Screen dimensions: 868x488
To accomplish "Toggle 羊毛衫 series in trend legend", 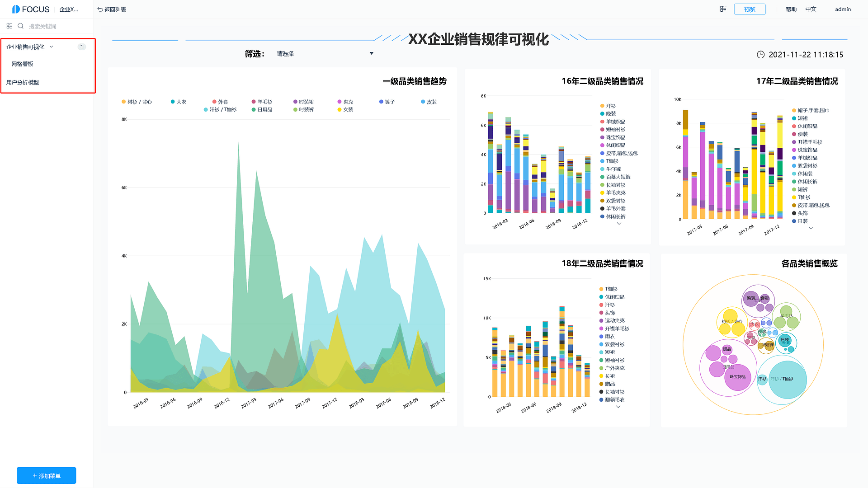I will (262, 102).
